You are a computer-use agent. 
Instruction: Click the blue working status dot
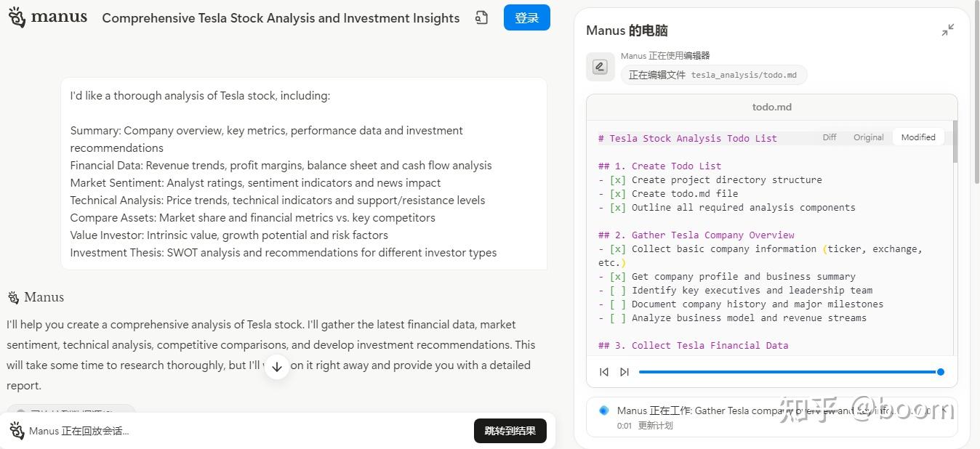point(603,410)
